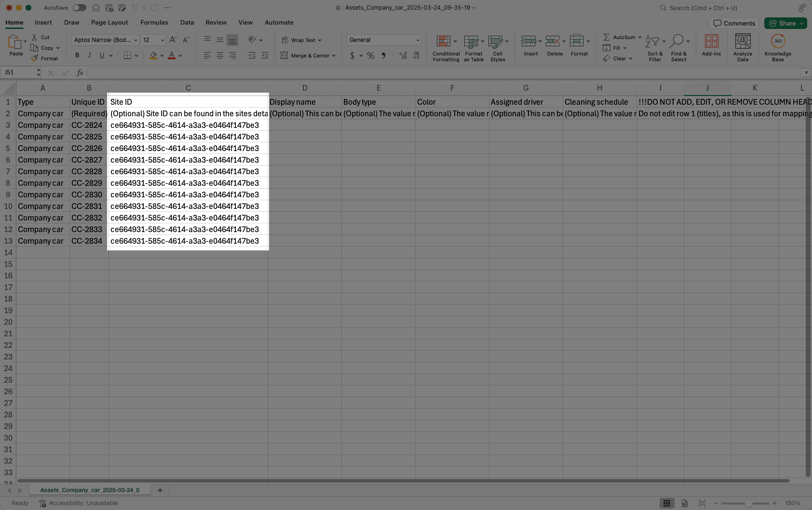
Task: Apply currency format with the dollar sign icon
Action: click(352, 55)
